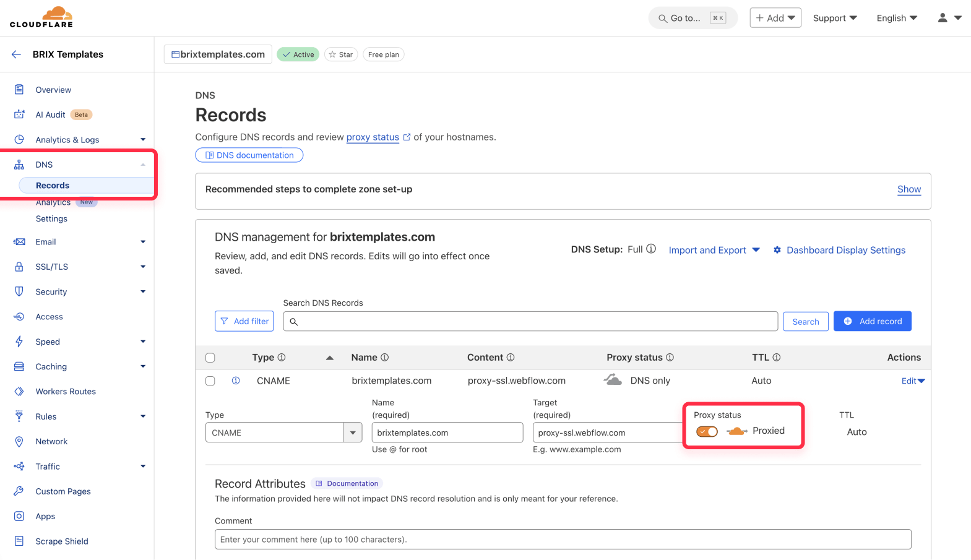The image size is (971, 560).
Task: Expand the Speed sidebar section
Action: tap(143, 342)
